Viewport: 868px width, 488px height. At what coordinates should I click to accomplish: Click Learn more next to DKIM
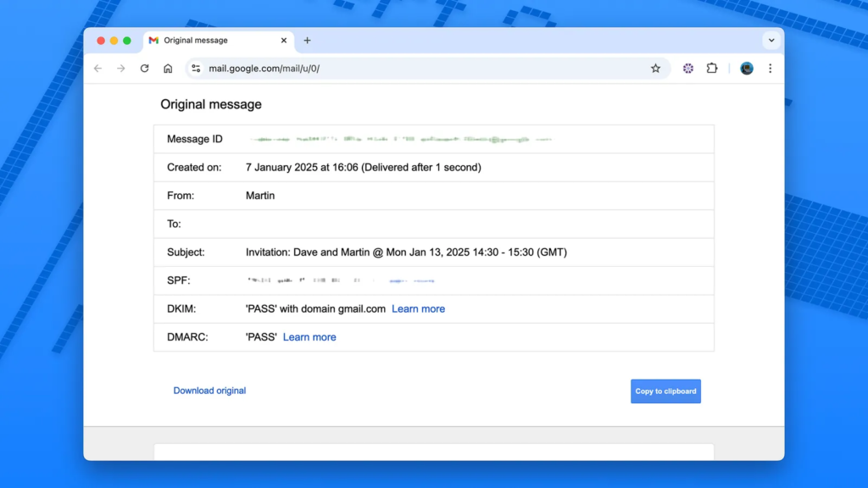point(418,309)
